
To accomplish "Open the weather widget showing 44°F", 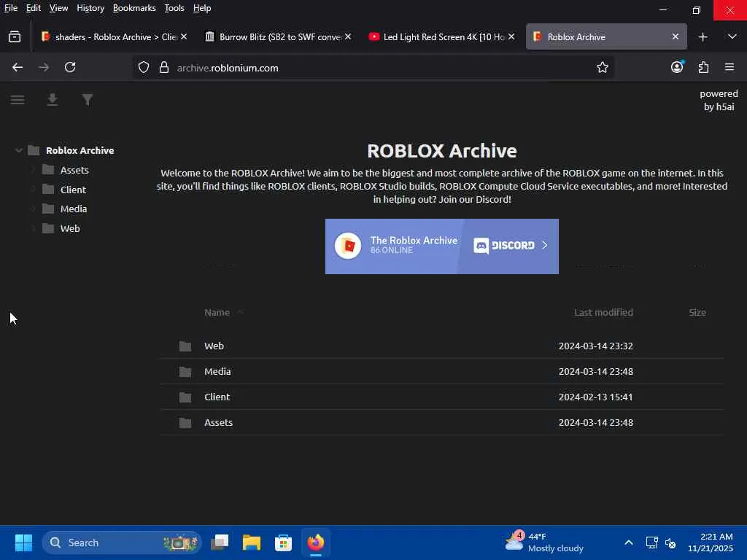I will pyautogui.click(x=544, y=542).
